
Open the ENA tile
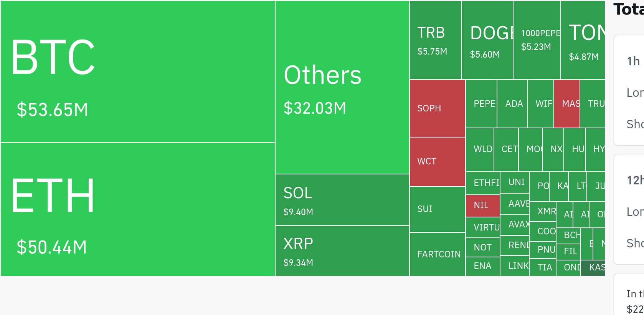[x=482, y=266]
